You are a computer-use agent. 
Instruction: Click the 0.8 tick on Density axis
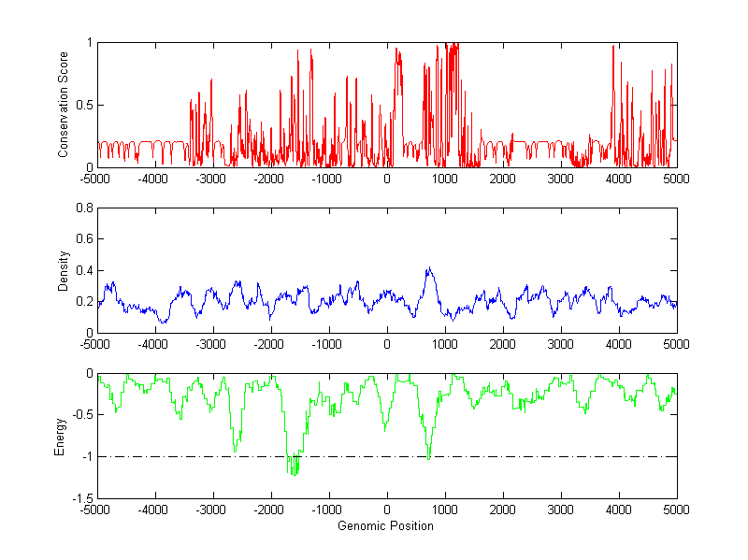[83, 208]
